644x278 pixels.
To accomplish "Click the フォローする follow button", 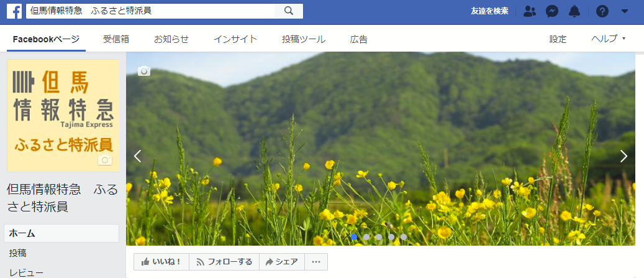I will [224, 262].
